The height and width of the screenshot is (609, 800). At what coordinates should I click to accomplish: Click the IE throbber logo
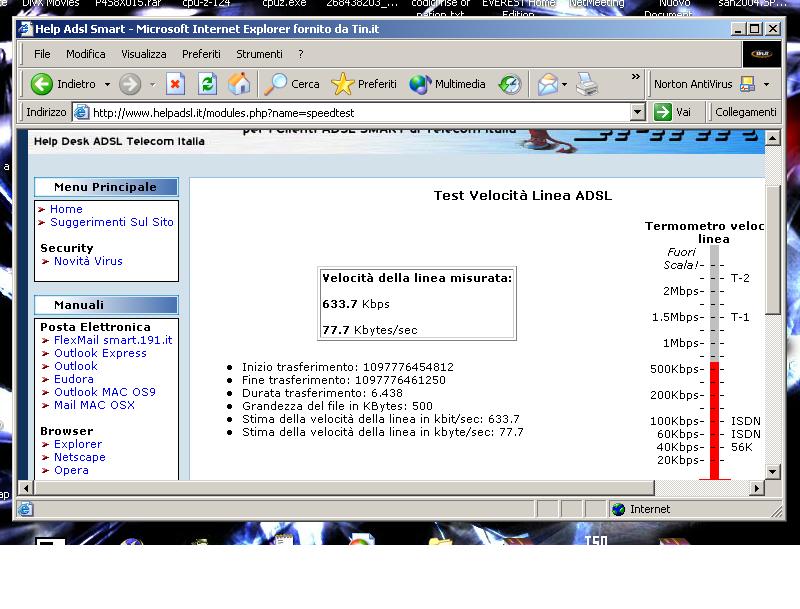[x=761, y=54]
